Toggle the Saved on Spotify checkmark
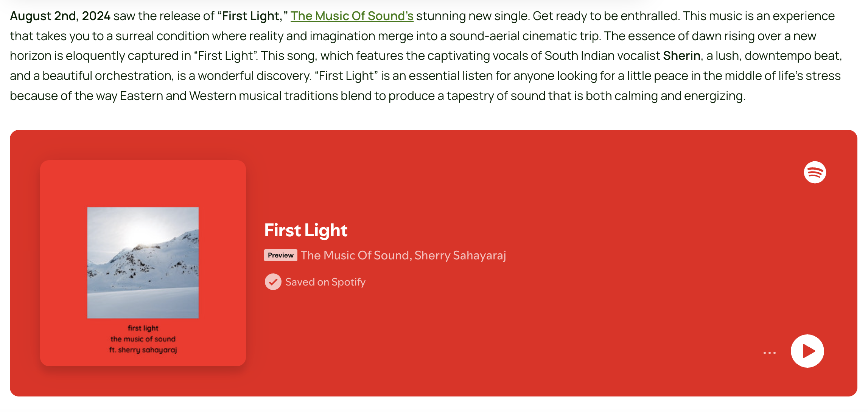Screen dimensions: 868x412 coord(273,282)
